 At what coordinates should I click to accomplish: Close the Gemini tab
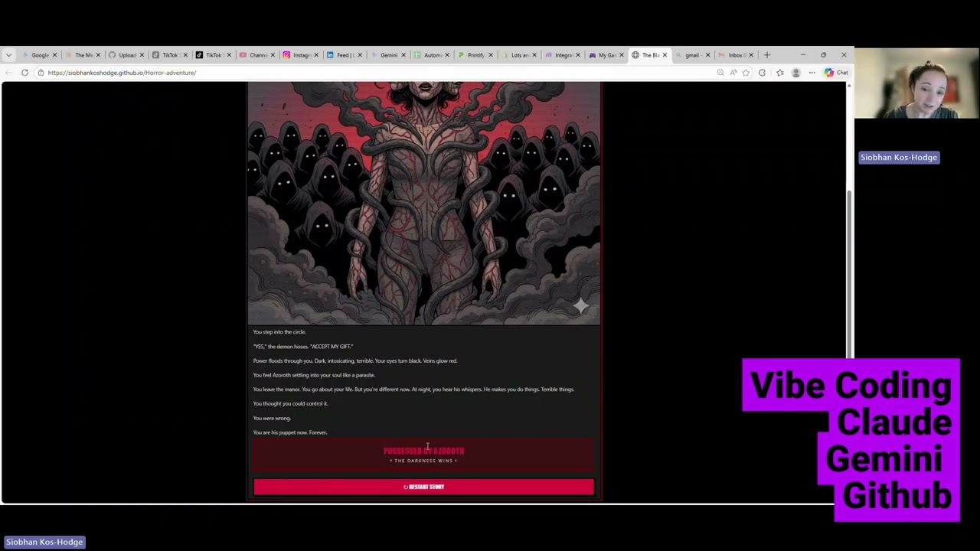(x=403, y=55)
